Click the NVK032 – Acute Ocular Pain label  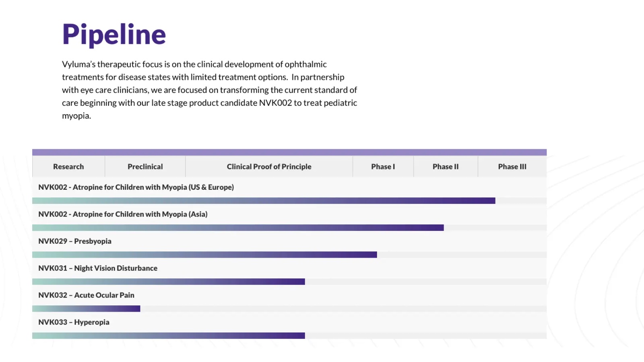click(x=86, y=295)
